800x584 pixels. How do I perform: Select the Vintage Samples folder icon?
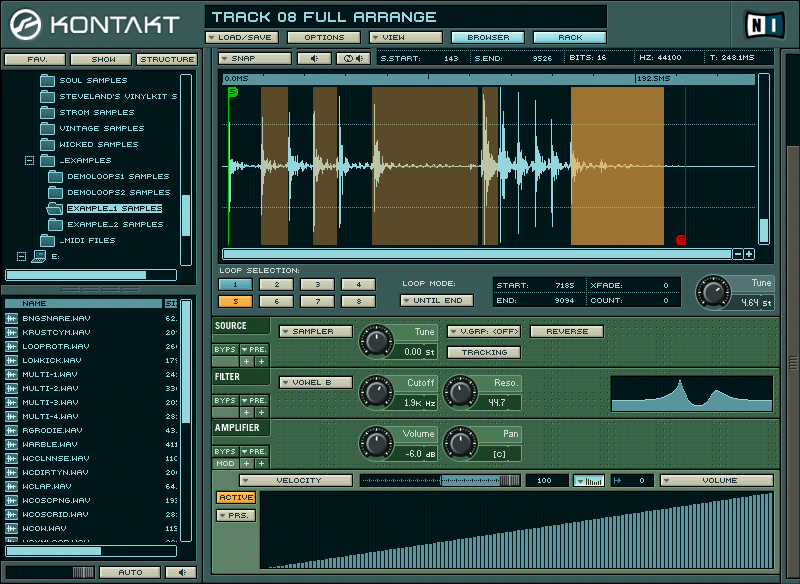click(x=47, y=128)
